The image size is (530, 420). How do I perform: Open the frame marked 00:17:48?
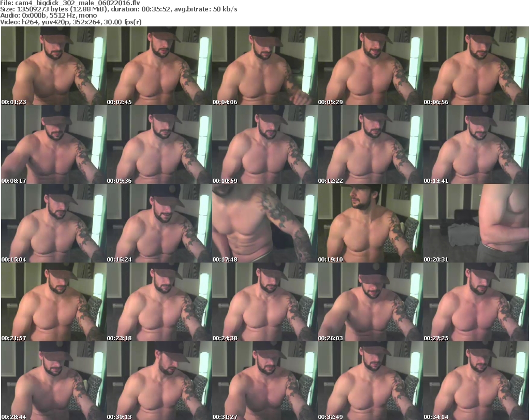pyautogui.click(x=264, y=224)
